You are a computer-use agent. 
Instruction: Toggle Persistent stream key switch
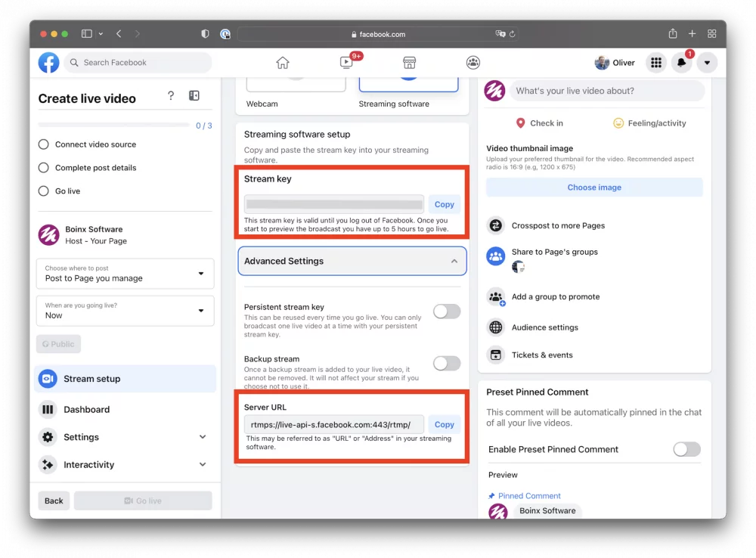click(447, 312)
